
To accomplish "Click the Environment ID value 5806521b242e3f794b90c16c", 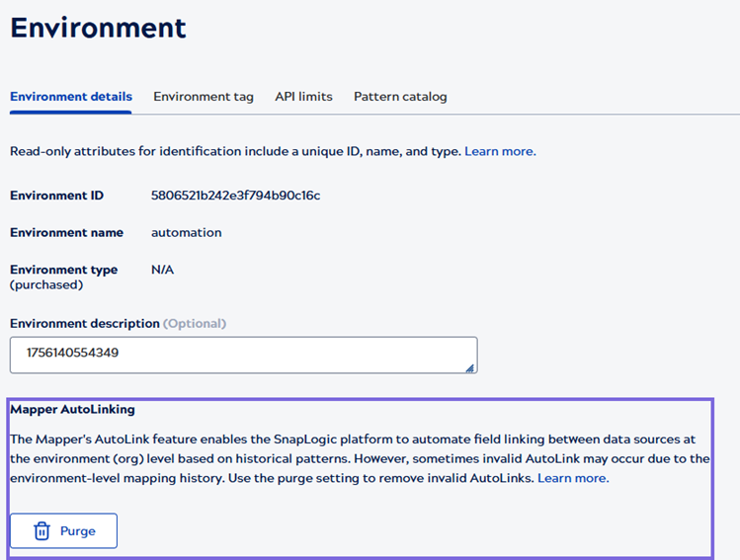I will [235, 196].
